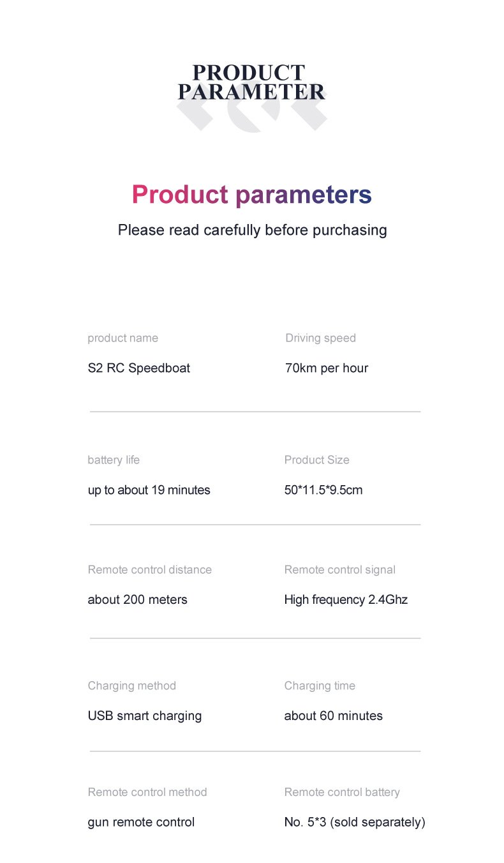Click the 'PRODUCT PARAMETER' serif header

click(251, 82)
